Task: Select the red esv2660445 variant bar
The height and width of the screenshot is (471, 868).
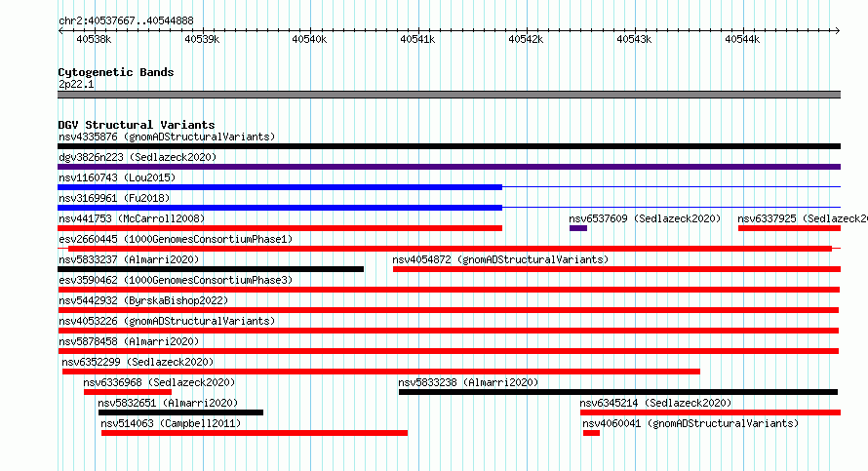Action: pyautogui.click(x=450, y=249)
